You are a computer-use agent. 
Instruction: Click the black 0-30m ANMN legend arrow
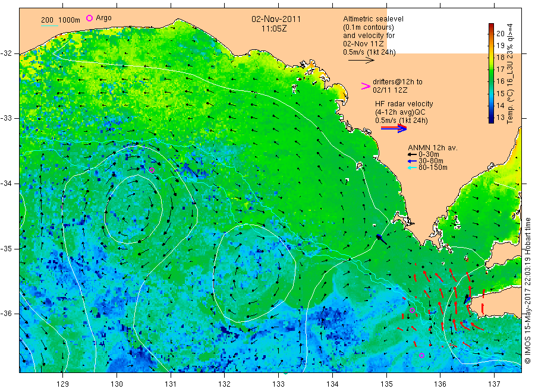coord(413,154)
